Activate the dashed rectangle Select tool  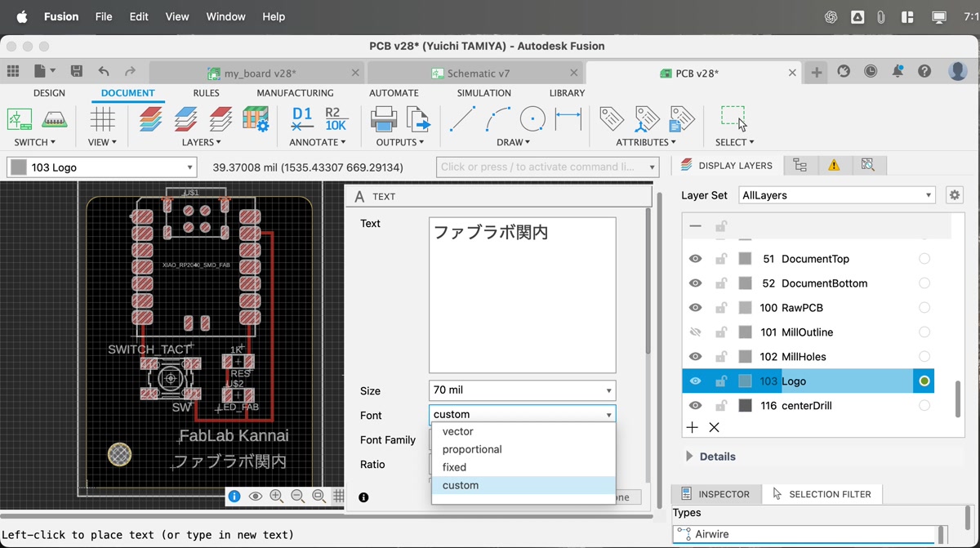point(733,118)
